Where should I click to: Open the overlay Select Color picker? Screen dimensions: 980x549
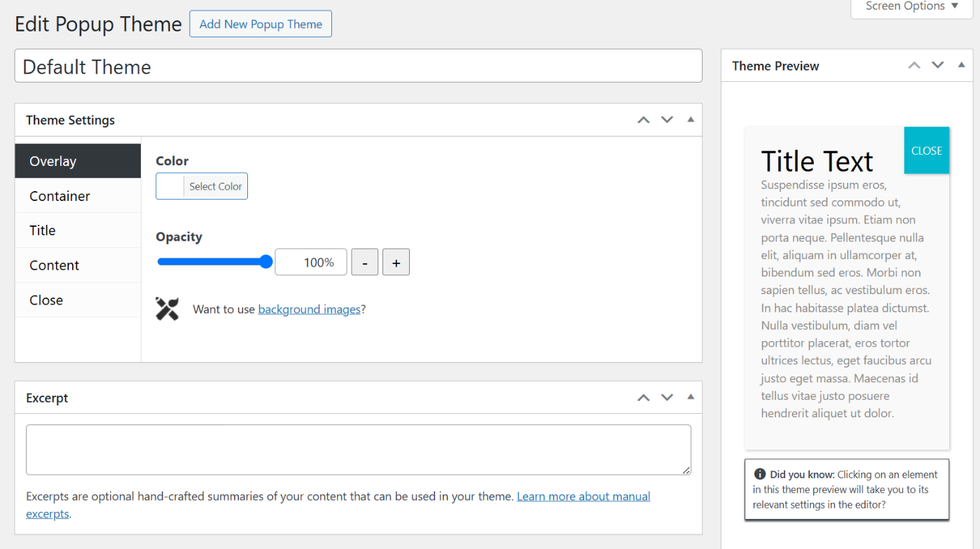214,186
